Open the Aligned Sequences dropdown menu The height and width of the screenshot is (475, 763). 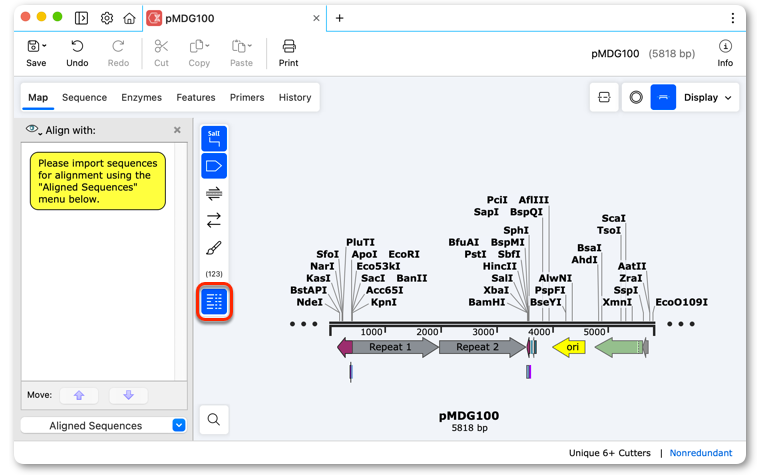[x=104, y=425]
